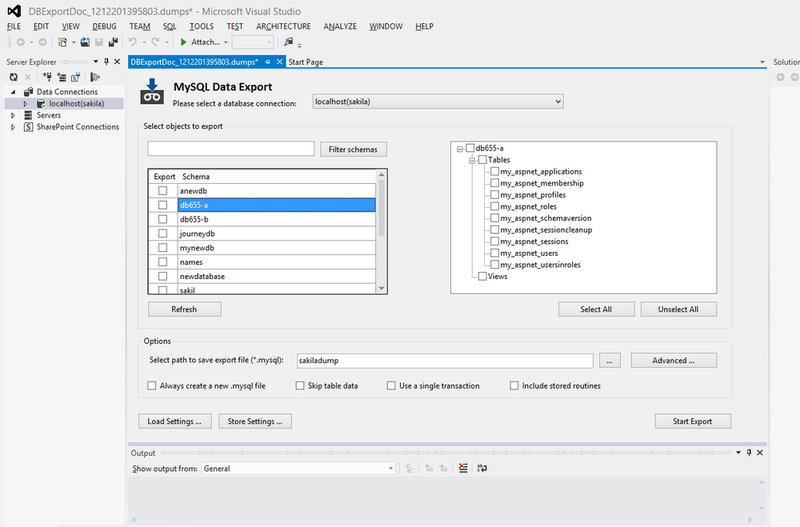The height and width of the screenshot is (527, 800).
Task: Open the DEBUG menu
Action: [x=104, y=27]
